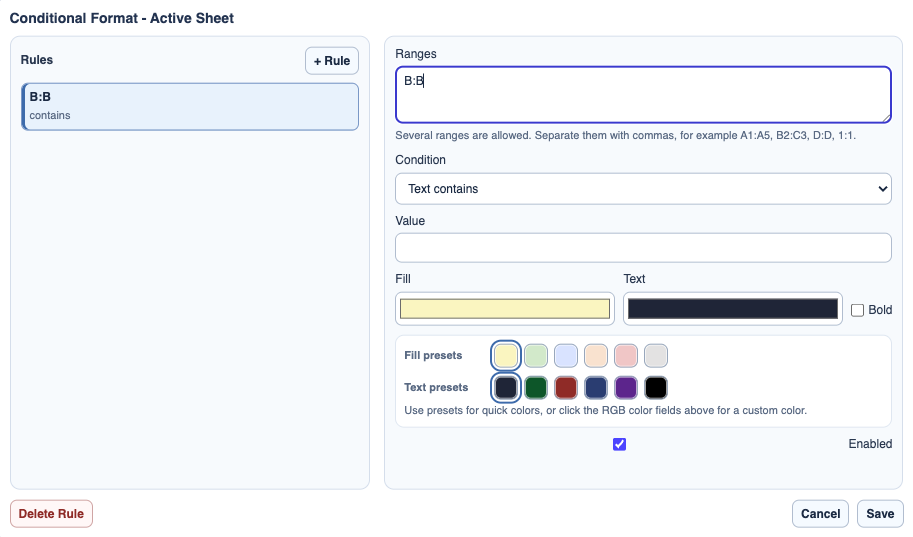Open the Condition dropdown

pos(643,189)
